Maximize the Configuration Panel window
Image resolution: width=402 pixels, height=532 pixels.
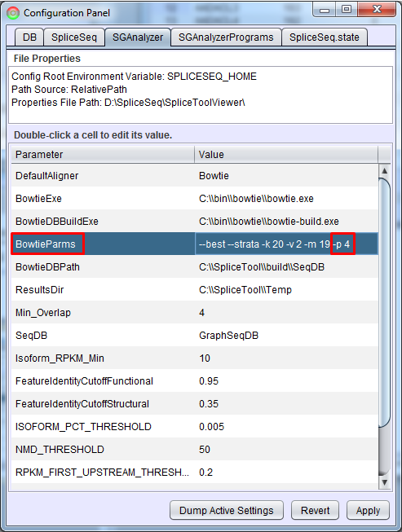click(347, 10)
